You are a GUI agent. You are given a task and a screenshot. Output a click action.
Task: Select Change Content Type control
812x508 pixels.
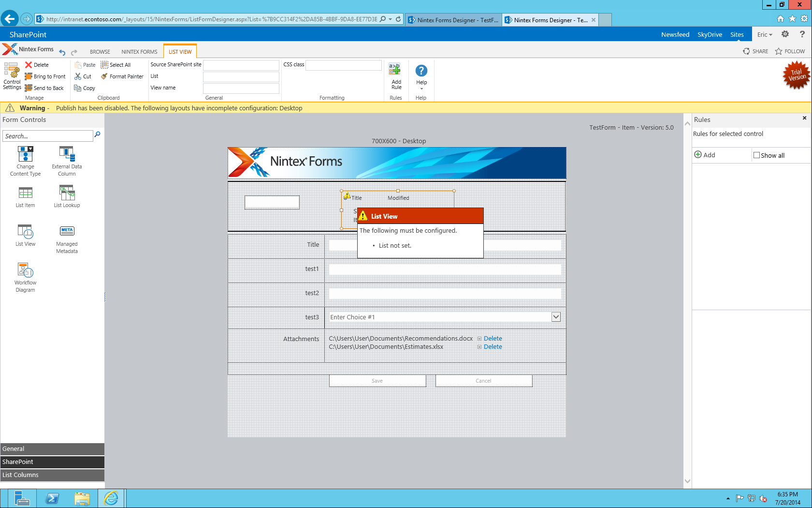25,162
